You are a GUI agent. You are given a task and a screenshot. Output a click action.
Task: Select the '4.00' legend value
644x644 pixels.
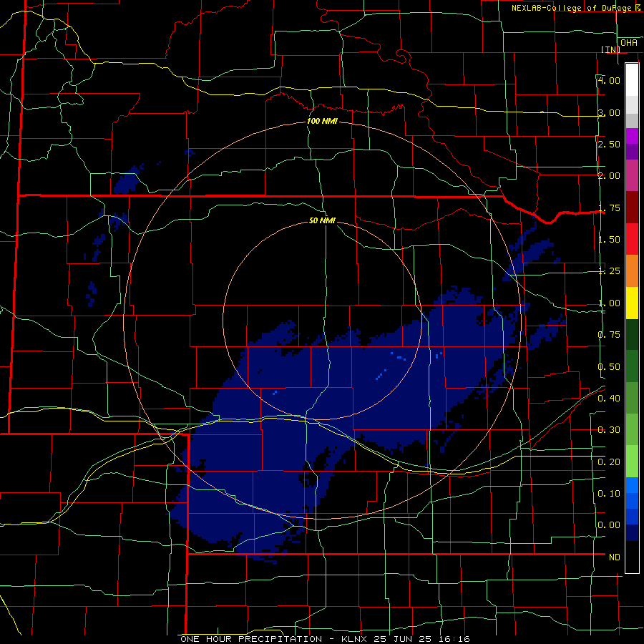(x=609, y=80)
